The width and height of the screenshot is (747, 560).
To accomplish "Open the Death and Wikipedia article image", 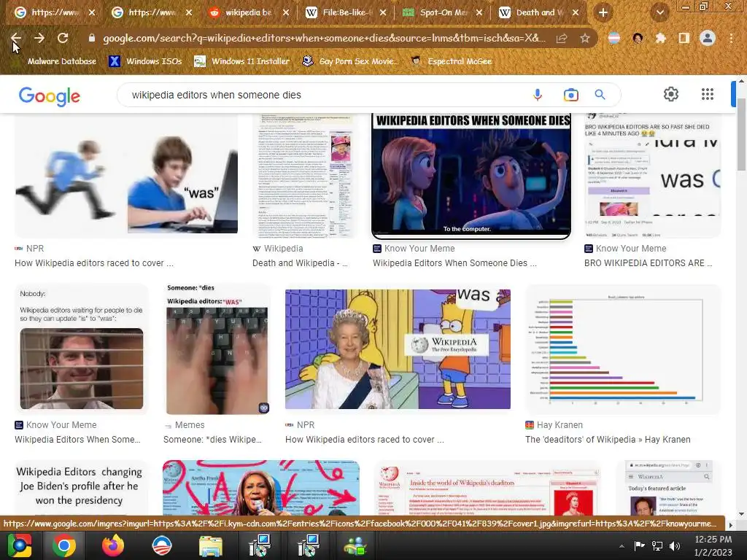I will coord(305,176).
